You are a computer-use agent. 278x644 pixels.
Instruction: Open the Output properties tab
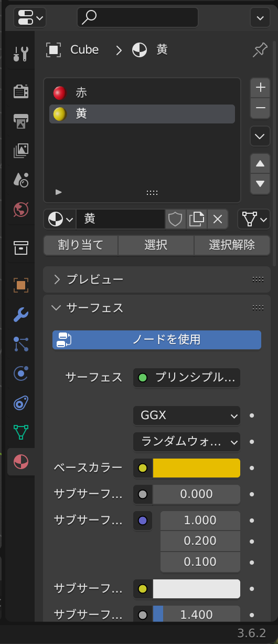coord(21,121)
